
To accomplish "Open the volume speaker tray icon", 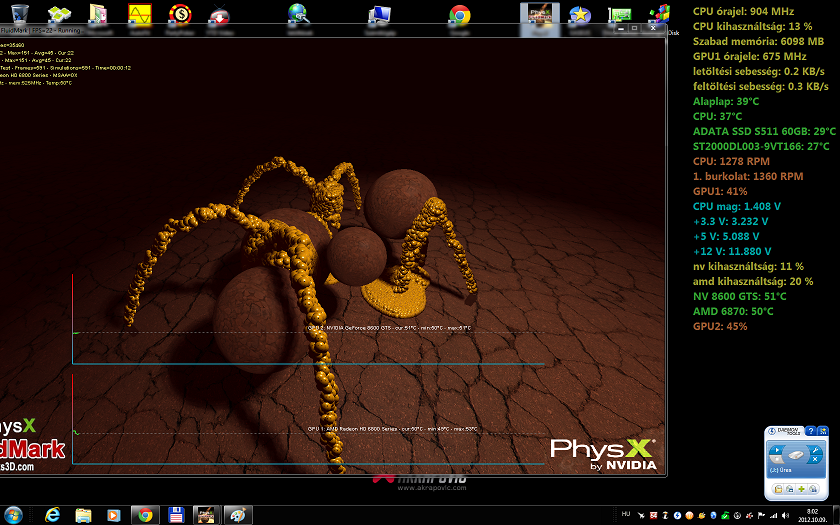I will pos(785,515).
